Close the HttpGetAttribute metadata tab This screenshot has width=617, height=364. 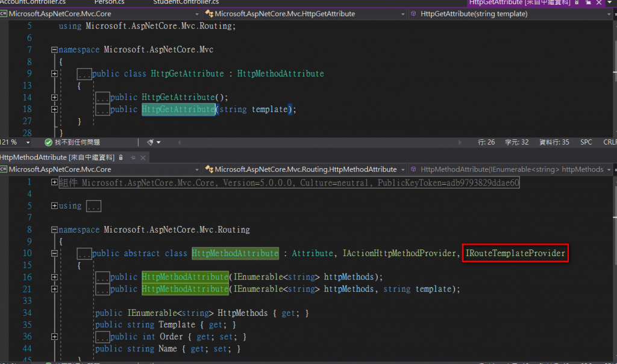[598, 2]
